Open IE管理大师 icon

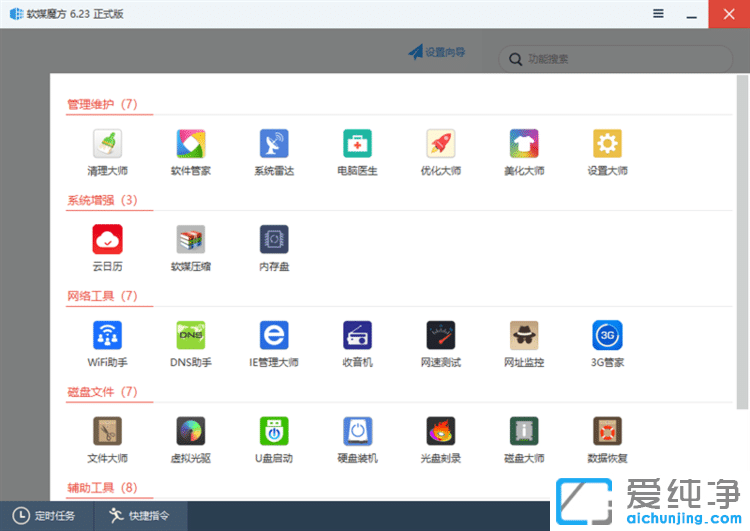(274, 335)
